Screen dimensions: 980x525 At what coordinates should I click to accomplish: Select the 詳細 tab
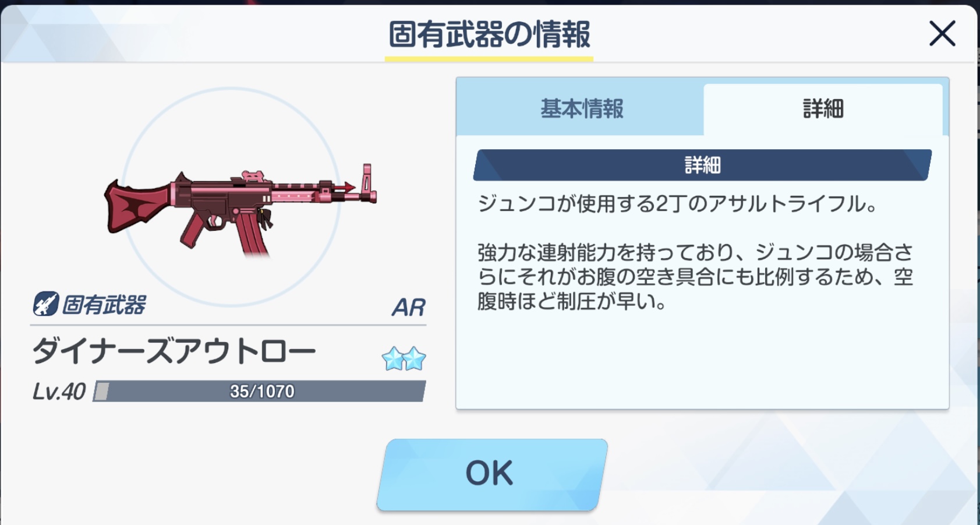click(823, 109)
